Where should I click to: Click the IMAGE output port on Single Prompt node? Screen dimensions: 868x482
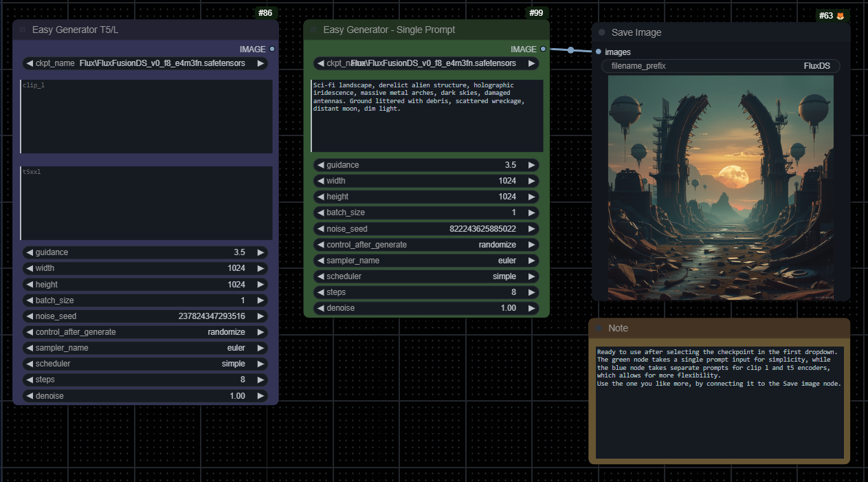coord(543,49)
